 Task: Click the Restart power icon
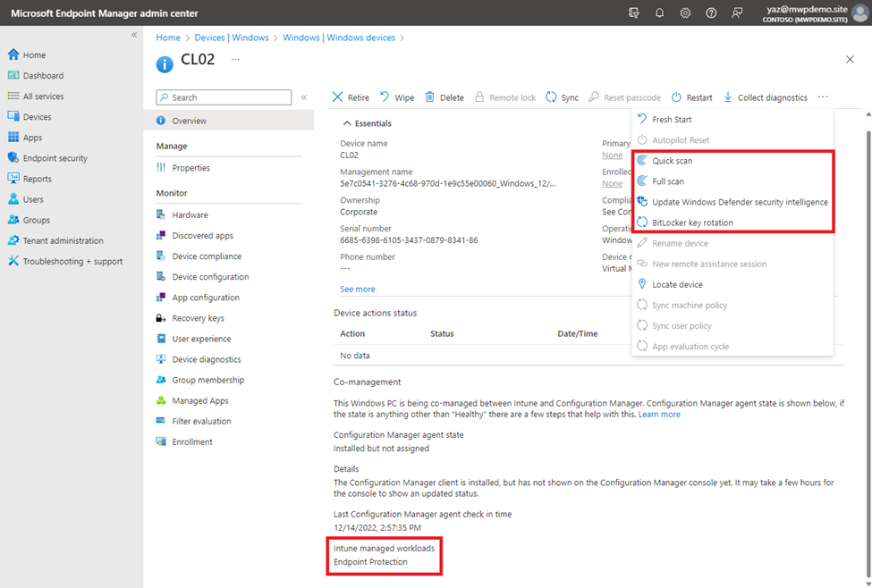pyautogui.click(x=676, y=97)
